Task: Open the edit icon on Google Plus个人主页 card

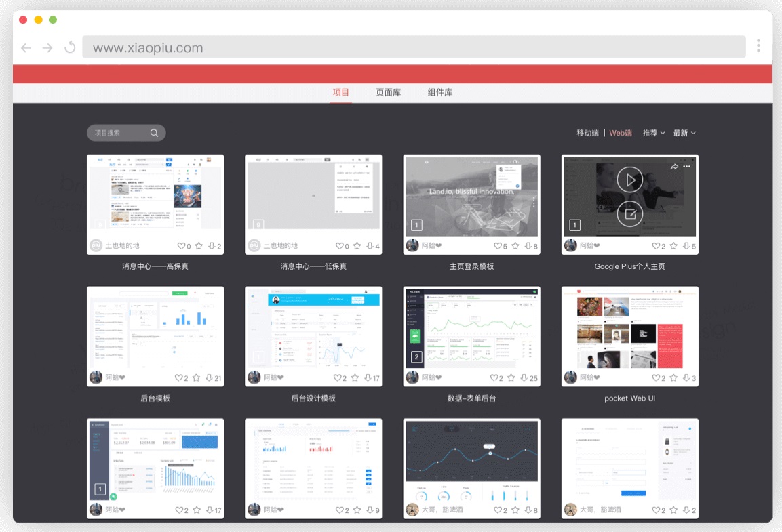Action: [x=629, y=212]
